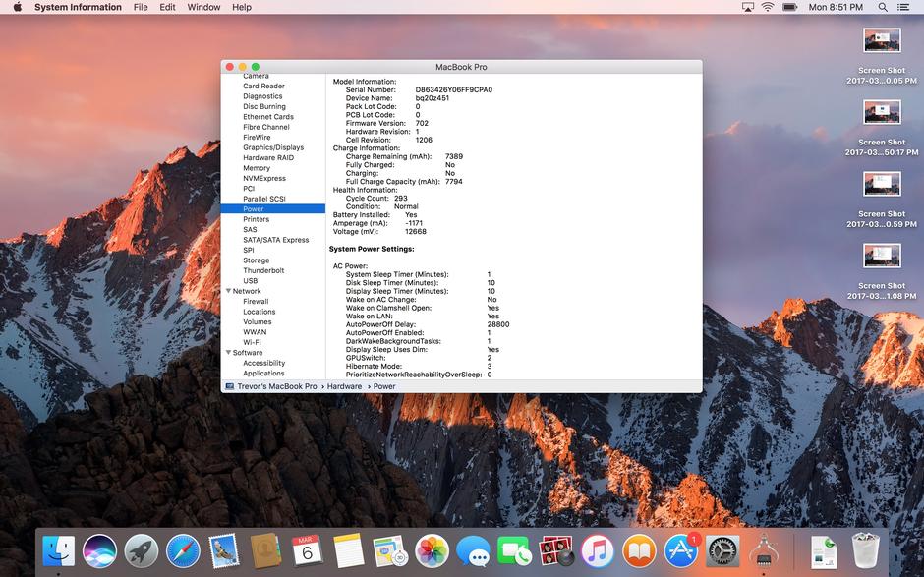Open iBooks from the Dock

click(639, 551)
